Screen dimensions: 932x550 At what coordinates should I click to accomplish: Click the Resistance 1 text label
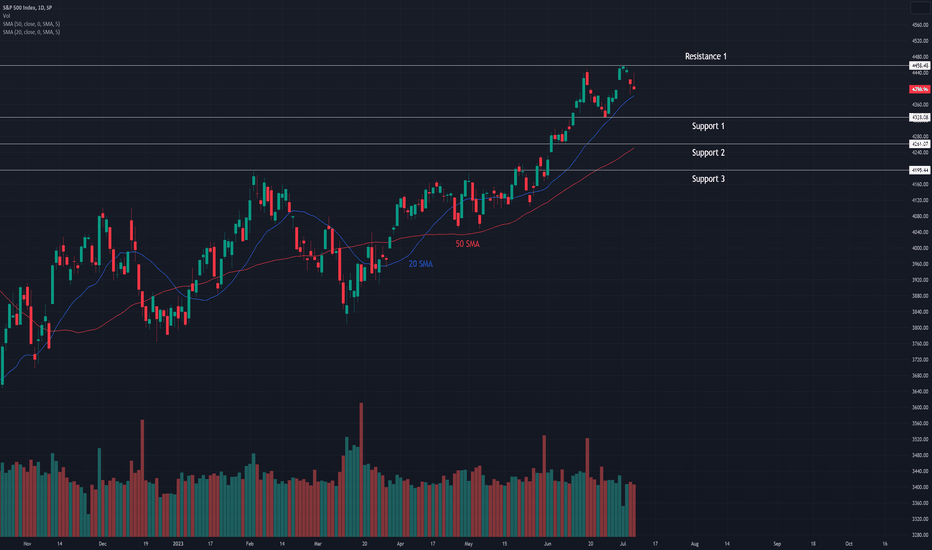[x=706, y=56]
